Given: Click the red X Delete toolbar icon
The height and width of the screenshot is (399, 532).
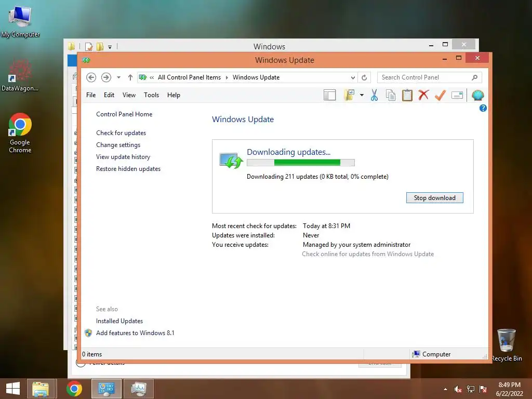Looking at the screenshot, I should pyautogui.click(x=423, y=95).
